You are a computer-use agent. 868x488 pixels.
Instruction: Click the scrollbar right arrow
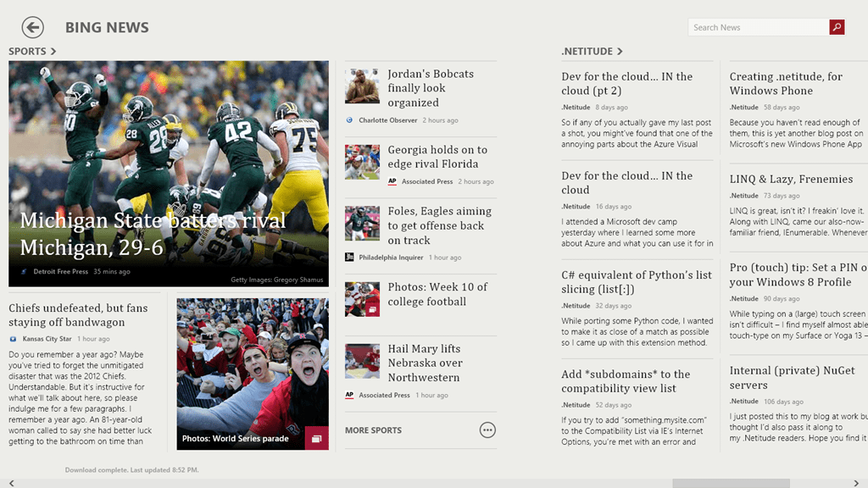pyautogui.click(x=856, y=484)
